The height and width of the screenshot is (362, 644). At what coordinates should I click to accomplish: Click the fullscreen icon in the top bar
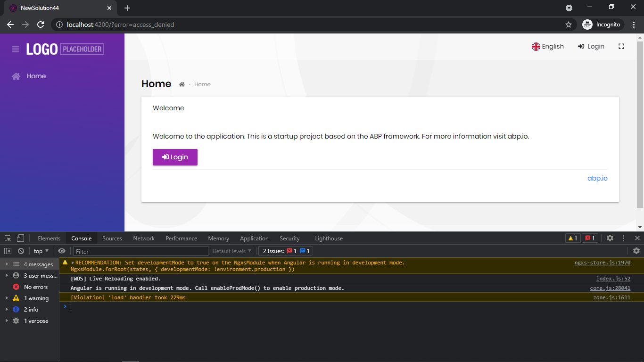(x=621, y=46)
